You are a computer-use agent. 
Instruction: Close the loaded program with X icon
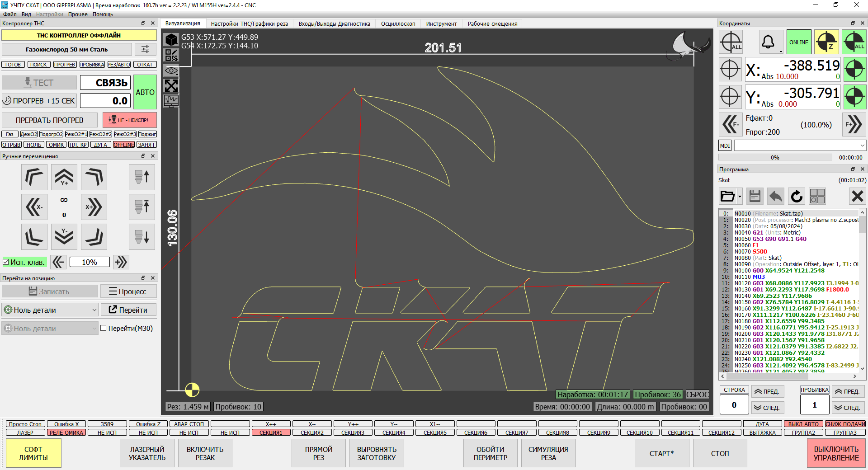(x=857, y=196)
